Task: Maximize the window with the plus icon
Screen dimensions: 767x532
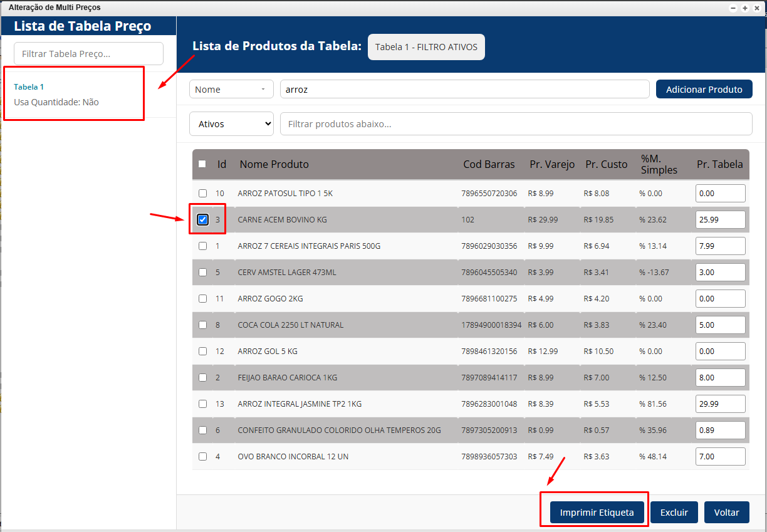Action: (x=745, y=8)
